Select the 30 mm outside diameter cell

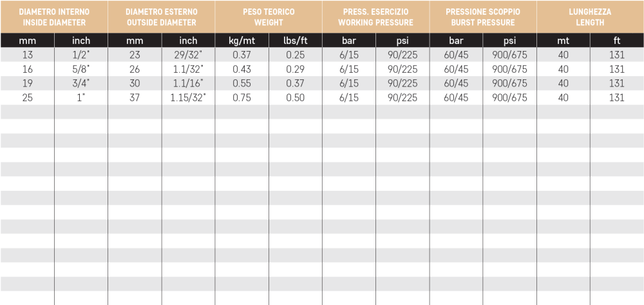tap(135, 83)
